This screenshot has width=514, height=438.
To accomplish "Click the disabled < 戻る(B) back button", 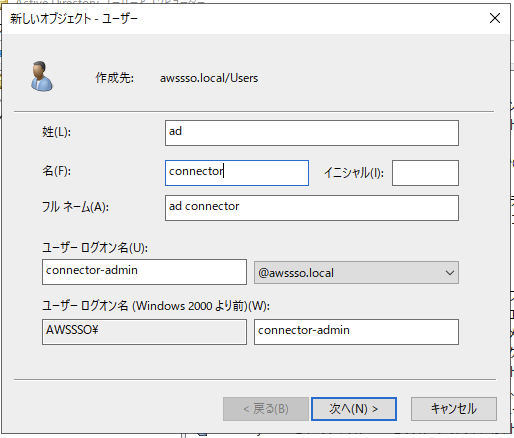I will [266, 409].
